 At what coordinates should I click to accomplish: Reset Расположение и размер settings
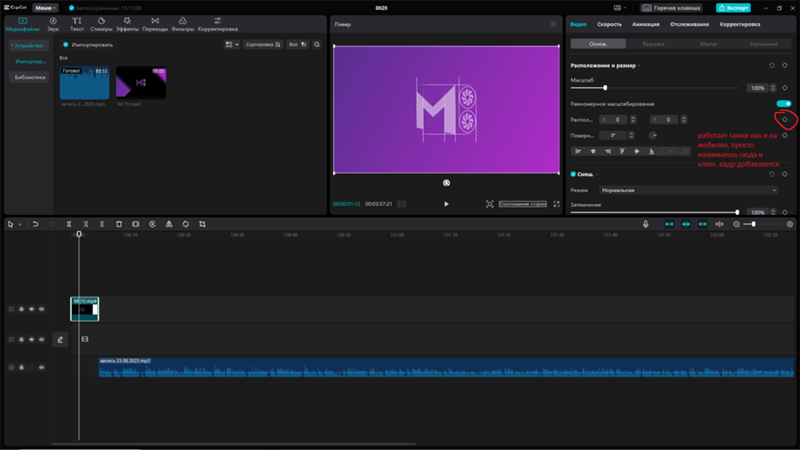pyautogui.click(x=772, y=65)
